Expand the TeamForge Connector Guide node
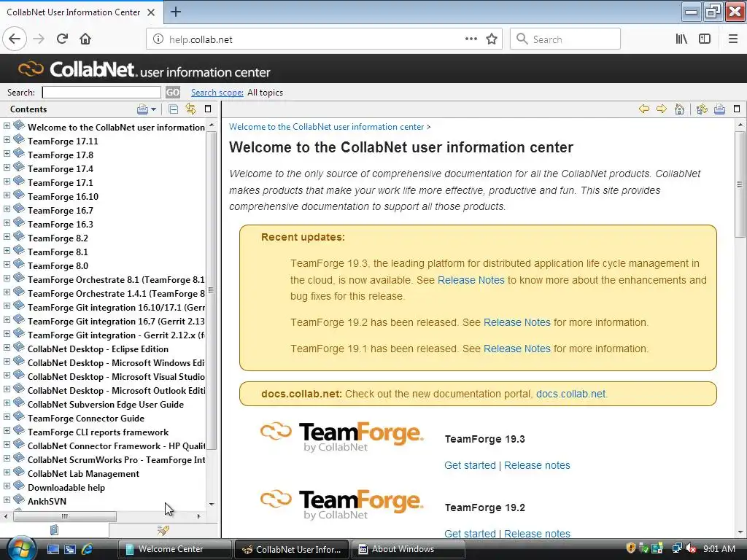 (x=7, y=416)
